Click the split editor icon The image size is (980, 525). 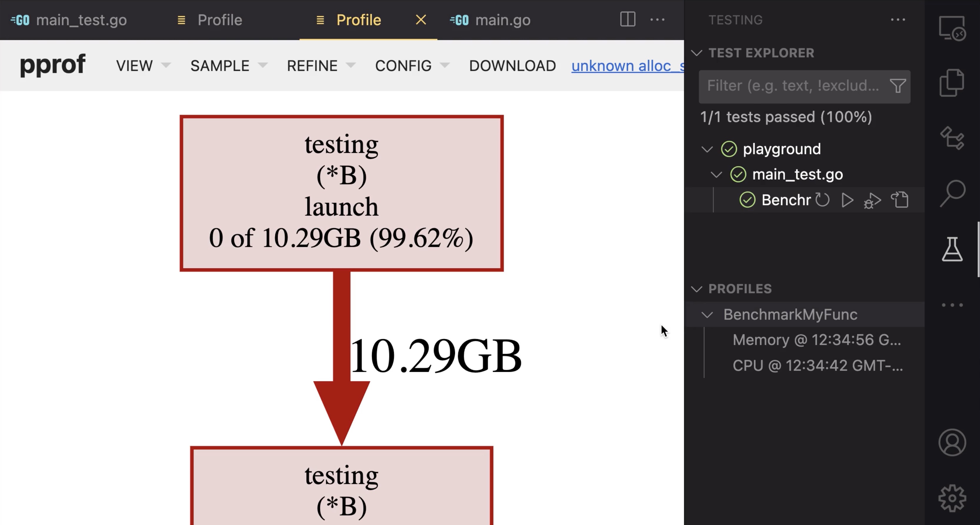coord(628,19)
